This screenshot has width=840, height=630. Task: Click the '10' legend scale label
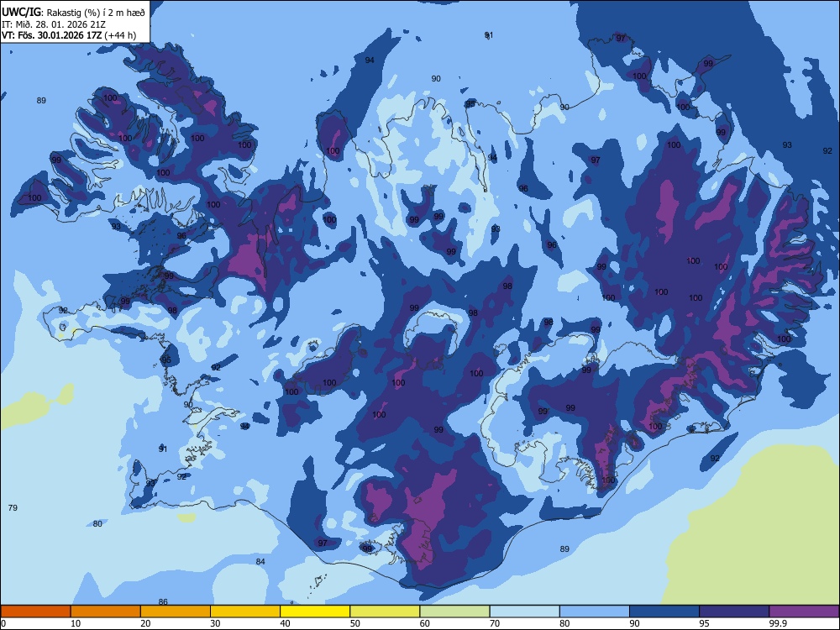76,623
